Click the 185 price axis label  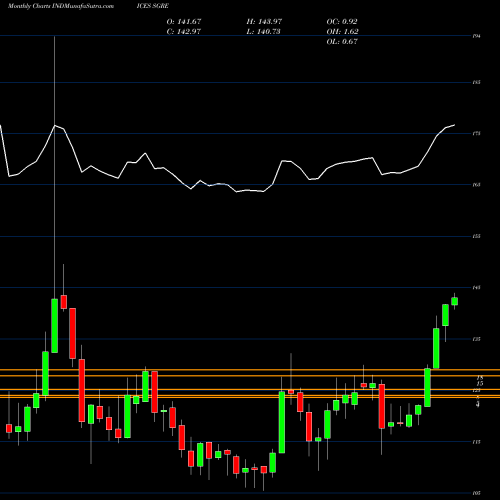477,82
